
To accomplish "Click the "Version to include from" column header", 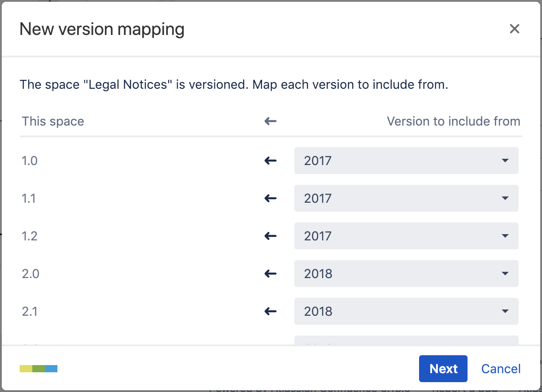I will (x=453, y=121).
